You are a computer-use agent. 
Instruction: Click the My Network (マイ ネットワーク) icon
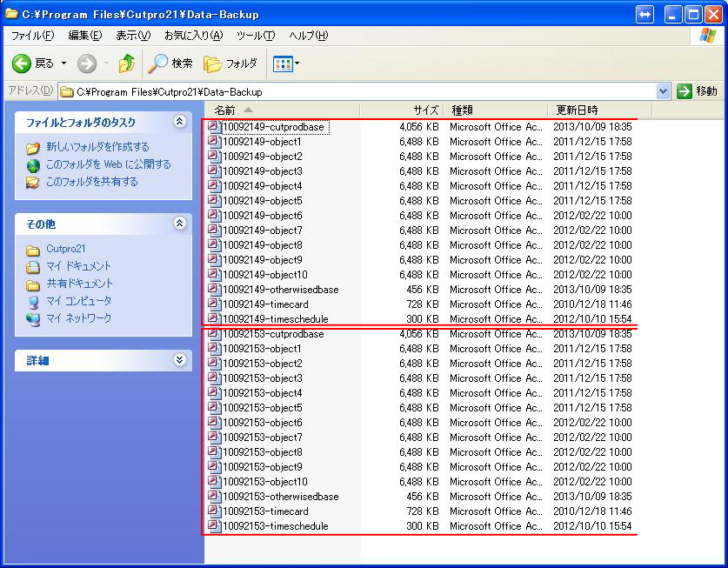(x=33, y=319)
